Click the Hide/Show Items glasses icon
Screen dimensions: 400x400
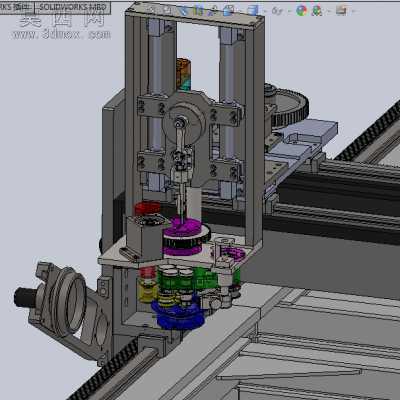click(277, 11)
